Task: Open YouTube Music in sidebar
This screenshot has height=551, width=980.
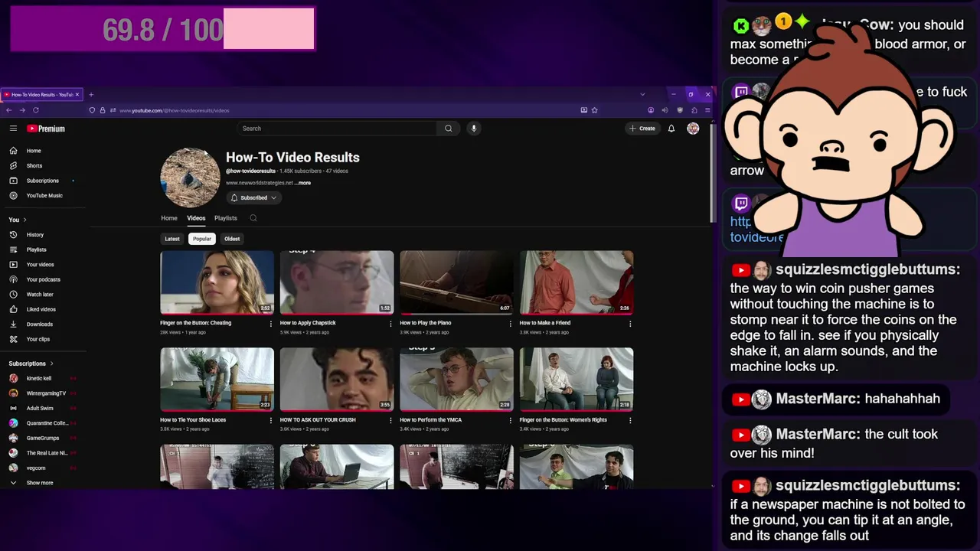Action: tap(44, 195)
